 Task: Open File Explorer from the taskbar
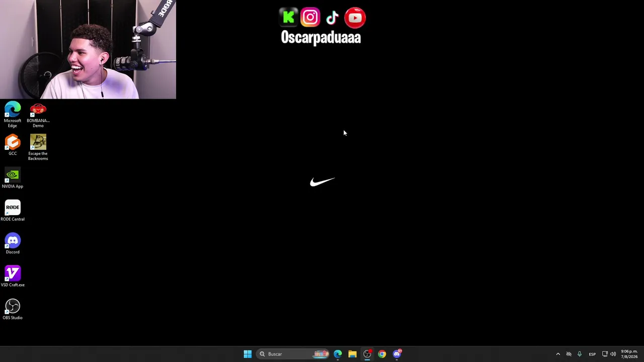(352, 354)
